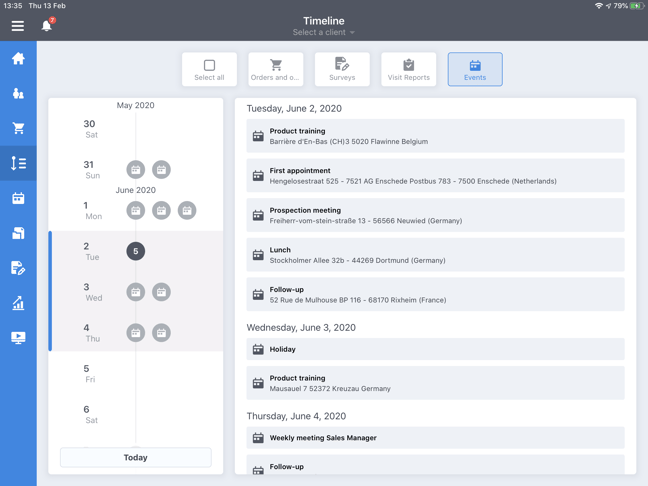Toggle the Events filter off
648x486 pixels.
(475, 69)
